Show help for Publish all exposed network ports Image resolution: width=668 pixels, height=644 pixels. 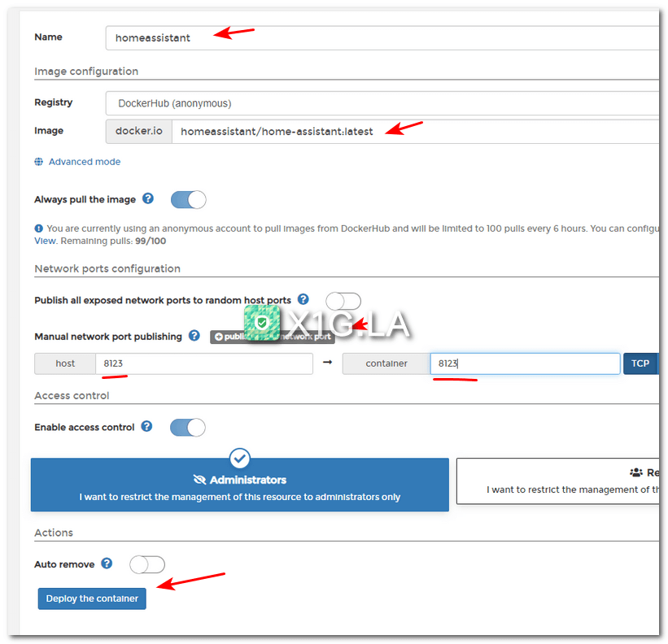303,299
